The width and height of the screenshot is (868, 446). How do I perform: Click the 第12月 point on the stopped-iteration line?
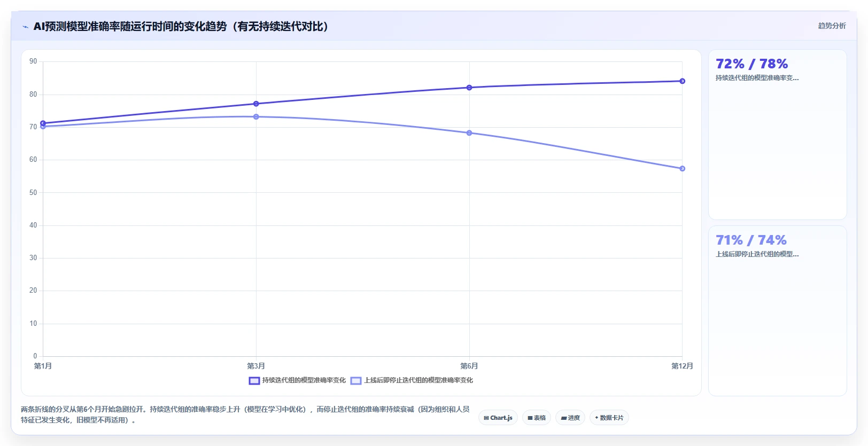683,169
